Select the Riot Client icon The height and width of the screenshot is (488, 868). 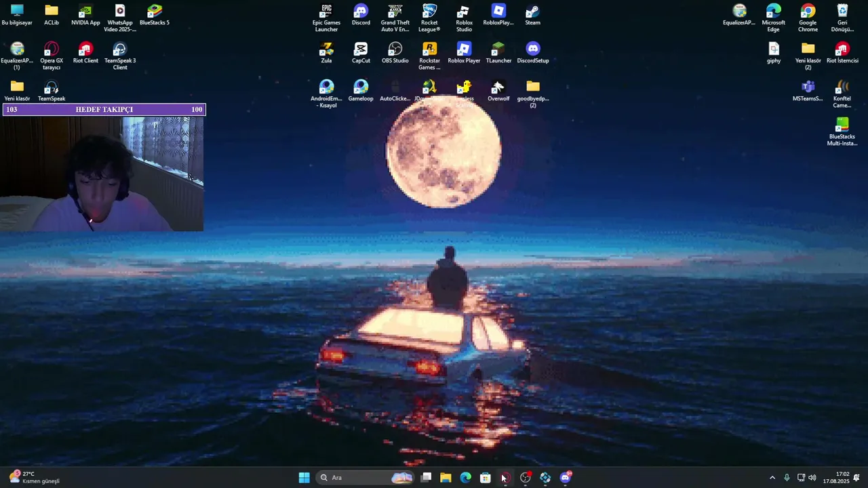coord(85,53)
